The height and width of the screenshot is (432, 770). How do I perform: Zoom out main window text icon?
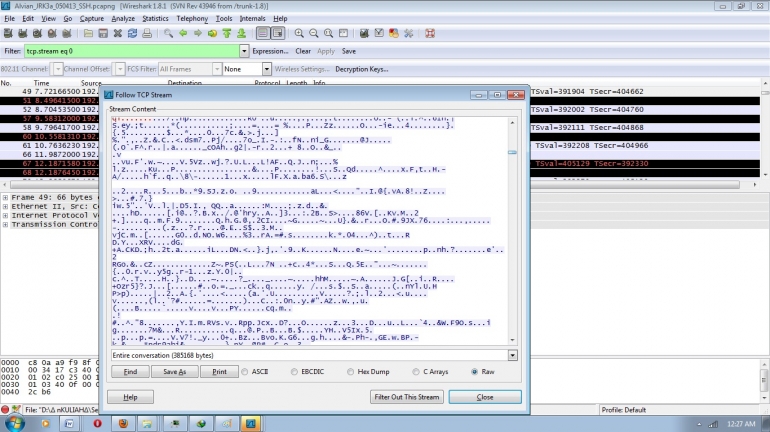click(313, 33)
